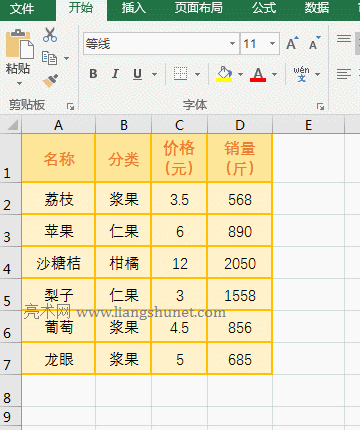360x430 pixels.
Task: Select sales cell 2050
Action: (x=240, y=262)
